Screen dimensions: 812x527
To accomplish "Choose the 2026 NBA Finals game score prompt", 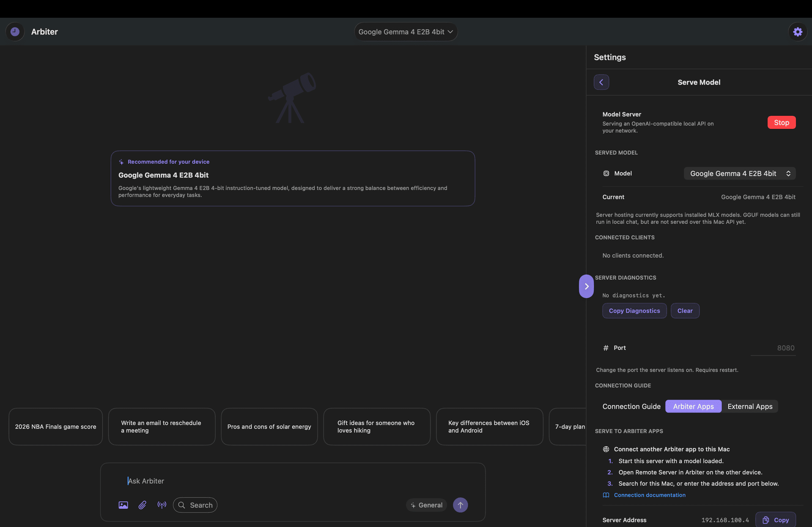I will click(55, 426).
